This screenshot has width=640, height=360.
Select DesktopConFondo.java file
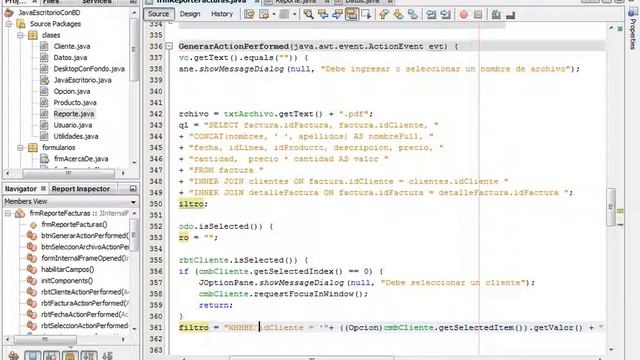point(89,69)
